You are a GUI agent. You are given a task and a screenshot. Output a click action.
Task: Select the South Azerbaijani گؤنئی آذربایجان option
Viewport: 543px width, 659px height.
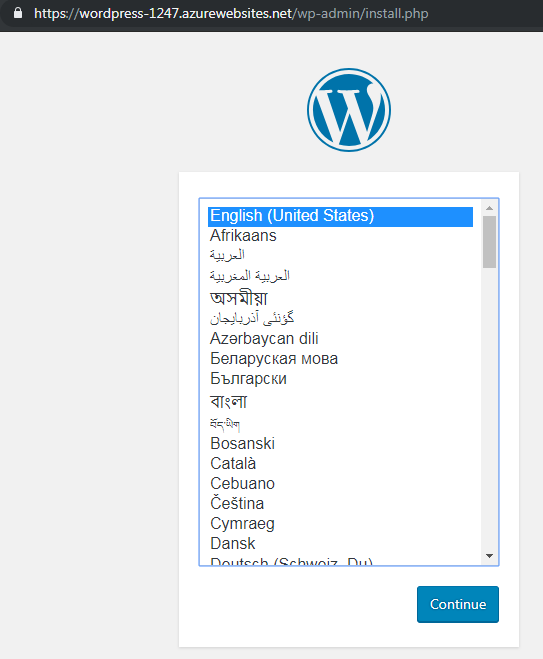[x=340, y=318]
